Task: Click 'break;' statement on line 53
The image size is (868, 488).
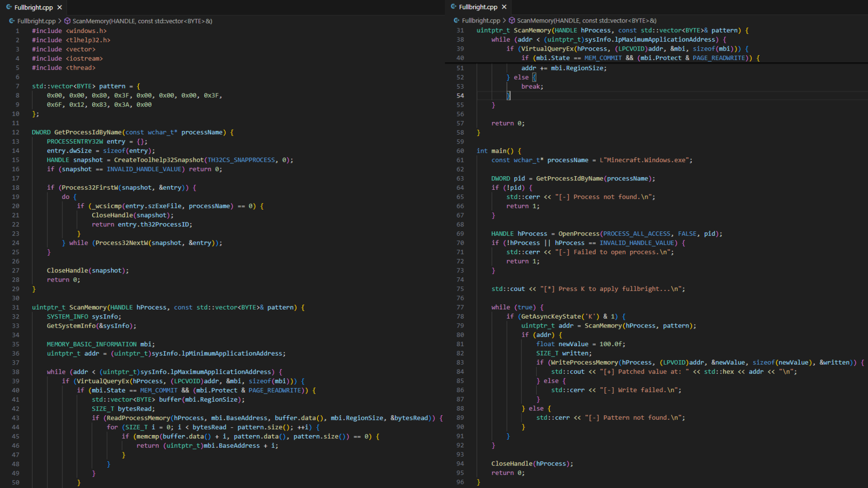Action: 533,86
